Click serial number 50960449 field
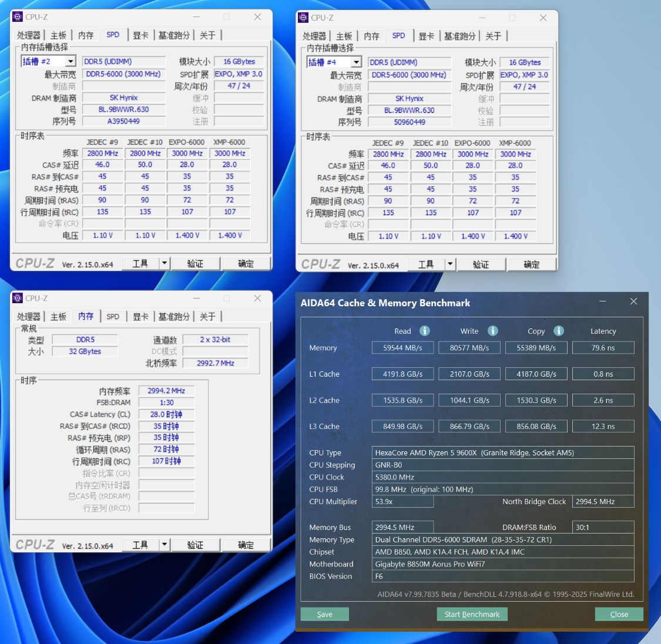This screenshot has width=661, height=644. click(x=410, y=122)
